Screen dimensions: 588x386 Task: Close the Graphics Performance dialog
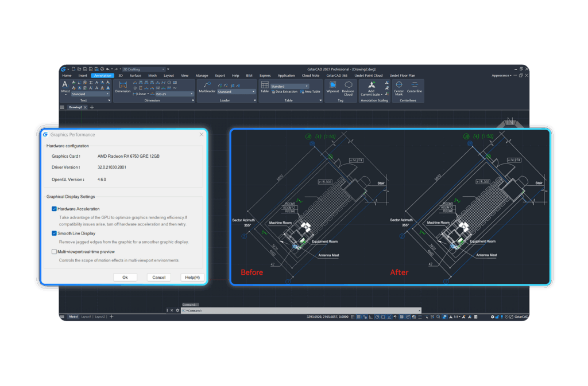click(x=202, y=134)
